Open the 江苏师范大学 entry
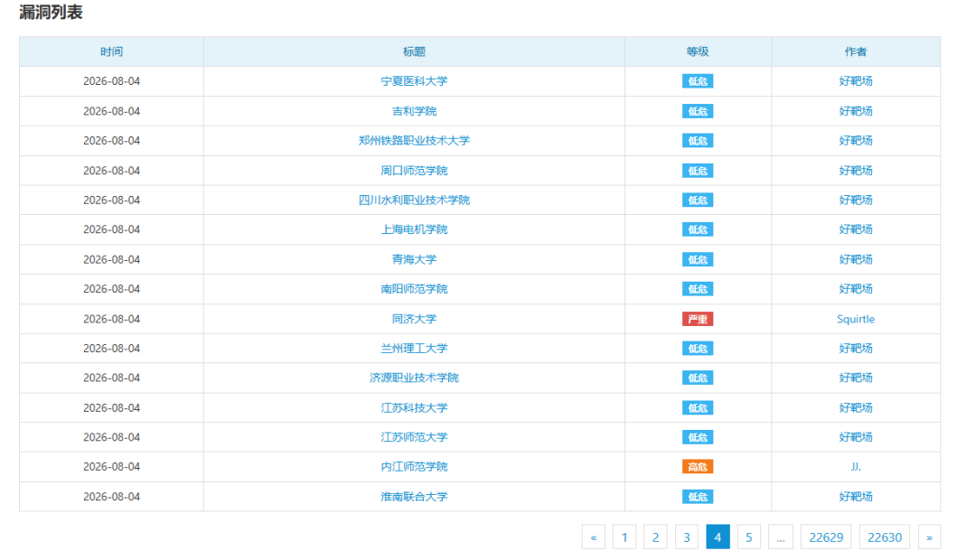 tap(414, 437)
